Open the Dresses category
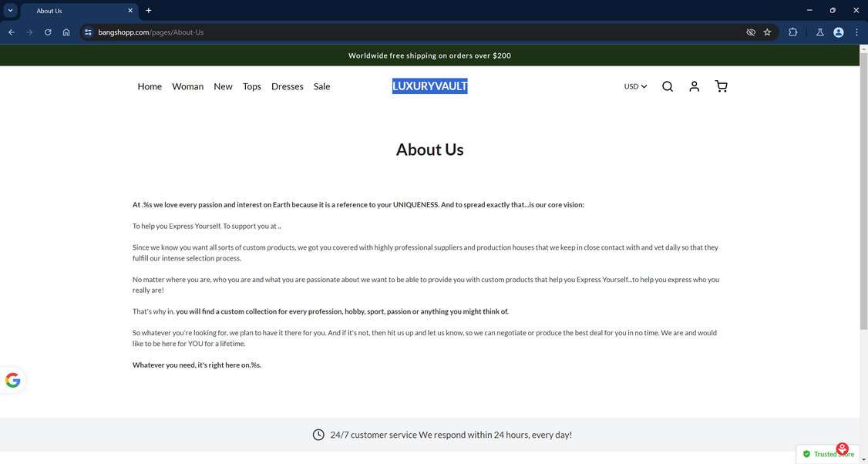The image size is (868, 464). pos(288,86)
